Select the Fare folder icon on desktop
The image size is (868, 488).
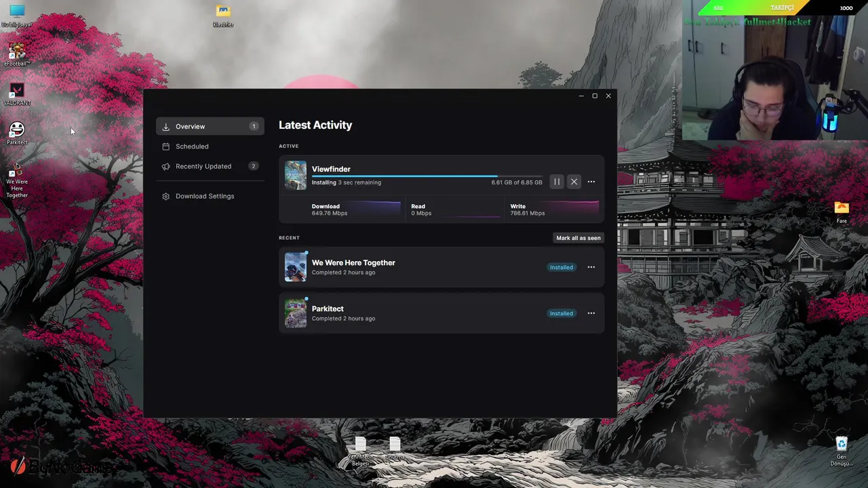[x=842, y=212]
